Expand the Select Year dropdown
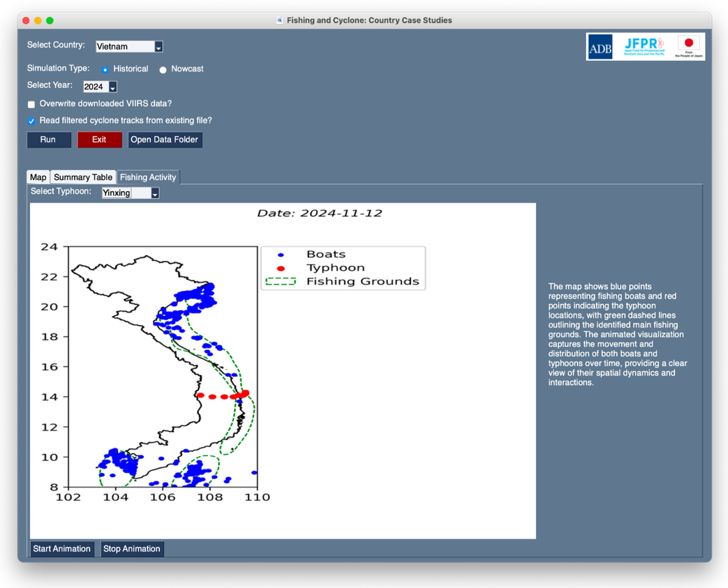Screen dimensions: 728x588 click(x=113, y=87)
